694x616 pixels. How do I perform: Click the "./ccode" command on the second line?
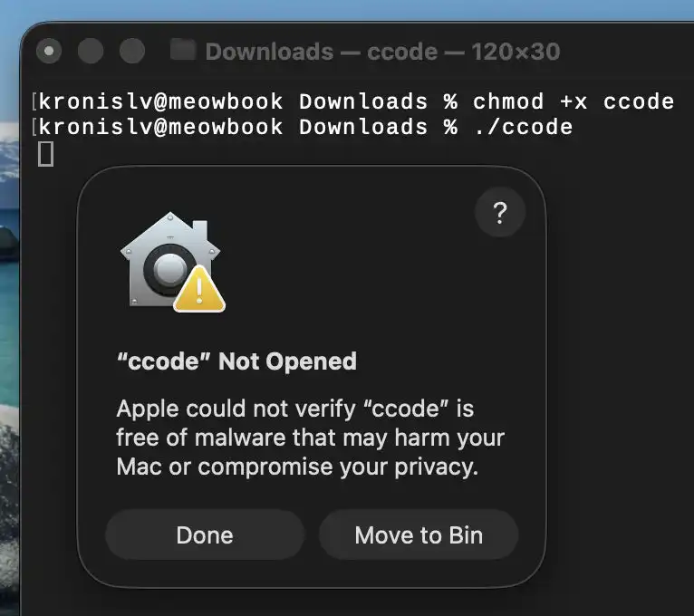pos(523,127)
